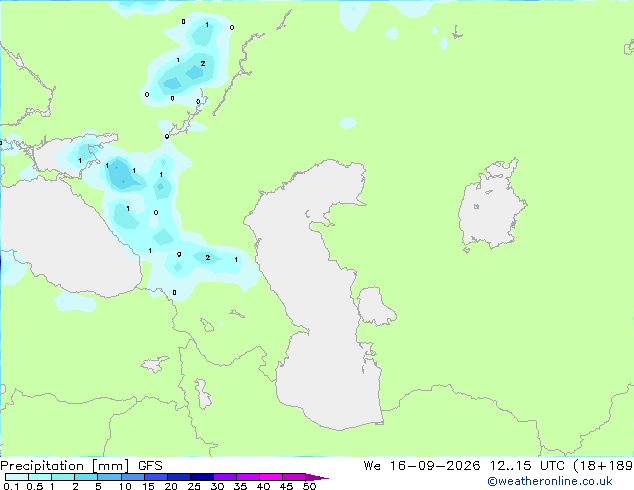Click the 2 mm value west of Caspian
The image size is (634, 490).
207,258
